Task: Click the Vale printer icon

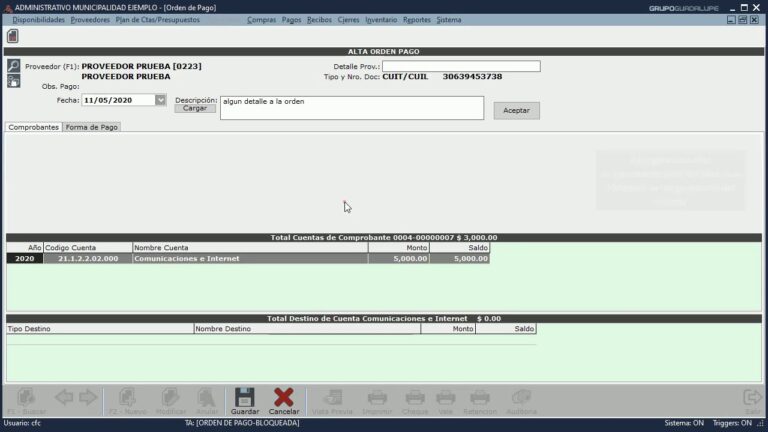Action: click(446, 397)
